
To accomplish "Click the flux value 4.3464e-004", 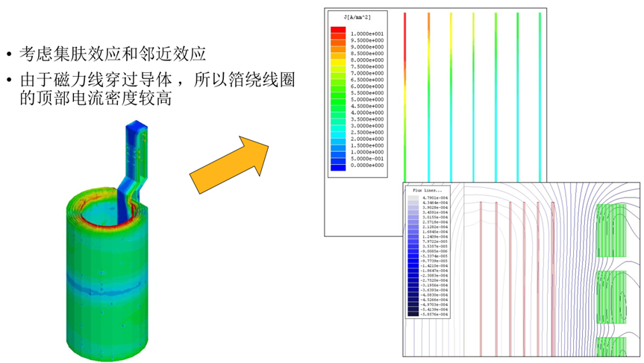I will (435, 203).
